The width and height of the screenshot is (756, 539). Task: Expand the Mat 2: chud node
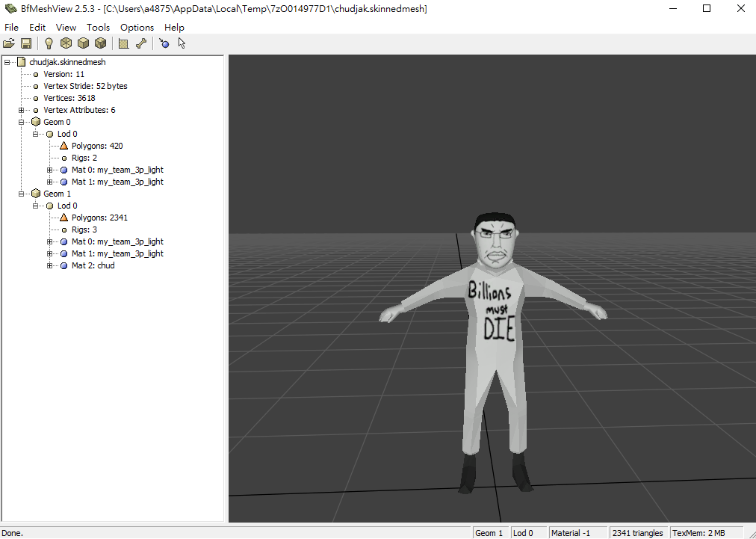click(50, 265)
